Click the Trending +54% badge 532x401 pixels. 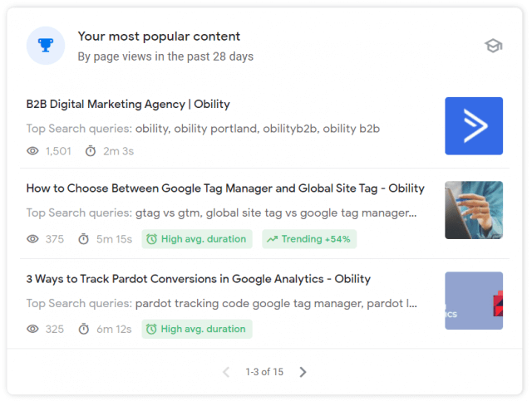click(x=309, y=239)
